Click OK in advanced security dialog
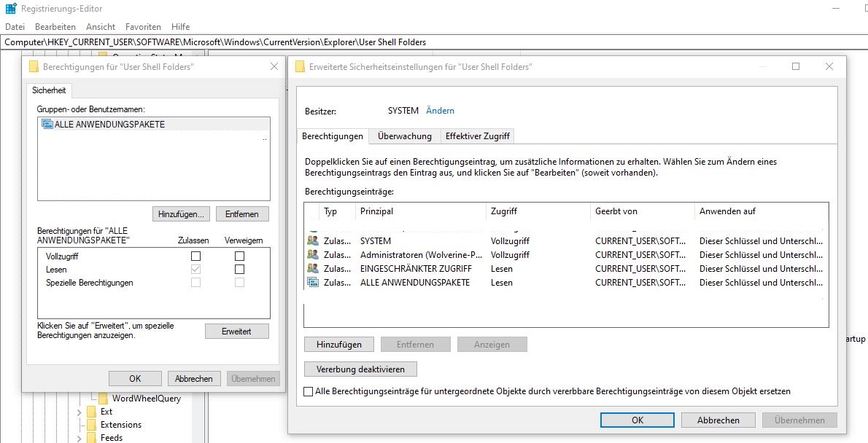 point(638,420)
